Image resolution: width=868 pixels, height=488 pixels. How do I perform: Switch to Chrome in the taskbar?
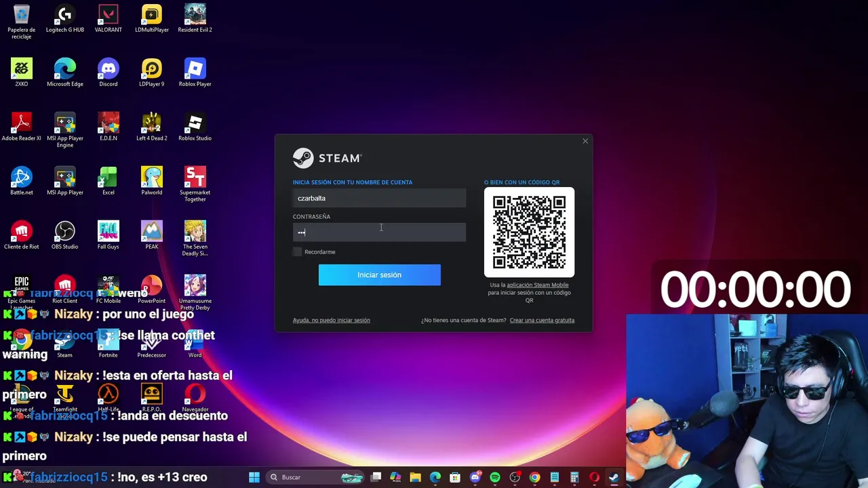point(534,477)
